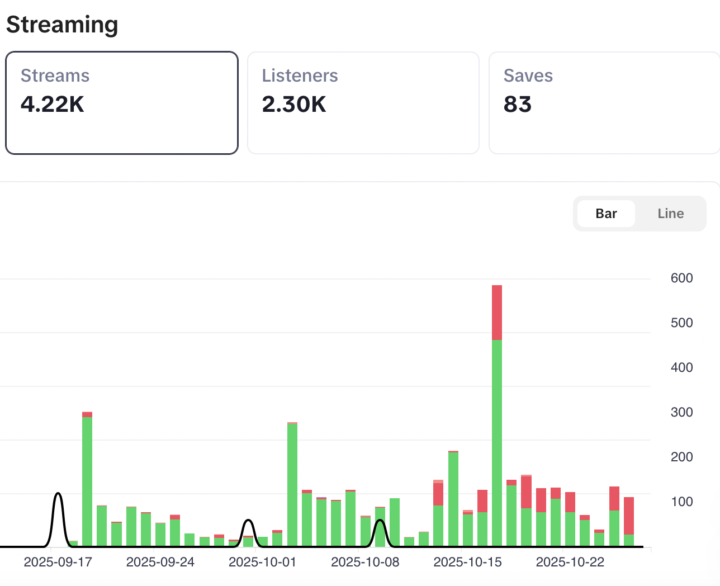Click the black curve peak before 2025-10-08
Viewport: 720px width, 586px height.
(380, 521)
